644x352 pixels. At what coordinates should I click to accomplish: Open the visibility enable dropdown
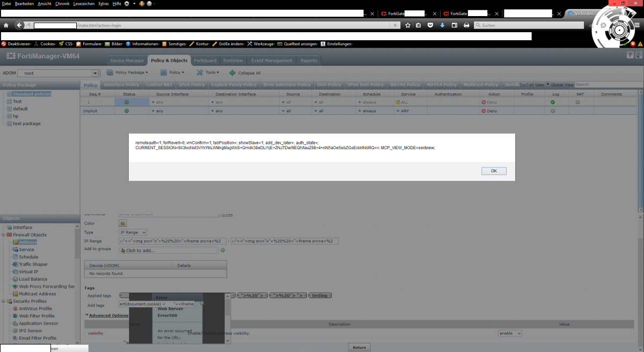510,333
